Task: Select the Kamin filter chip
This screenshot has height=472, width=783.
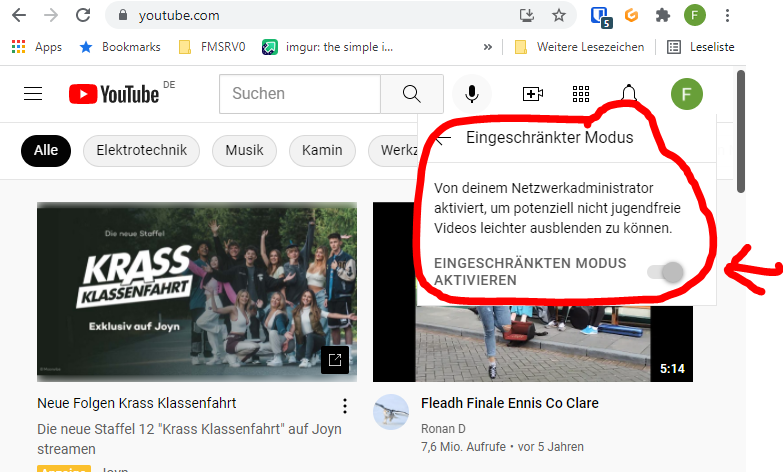Action: coord(322,150)
